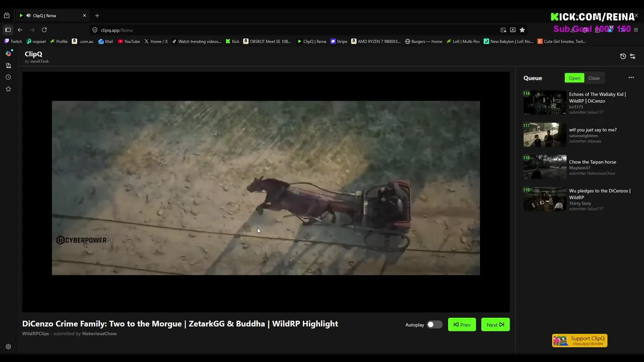The width and height of the screenshot is (644, 362).
Task: Open the ClipQ | Reina bookmark
Action: pyautogui.click(x=311, y=41)
